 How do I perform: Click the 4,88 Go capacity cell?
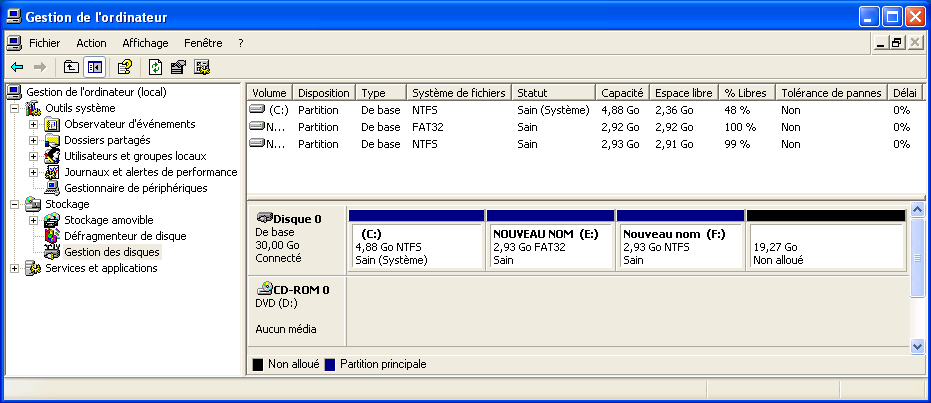click(x=620, y=110)
